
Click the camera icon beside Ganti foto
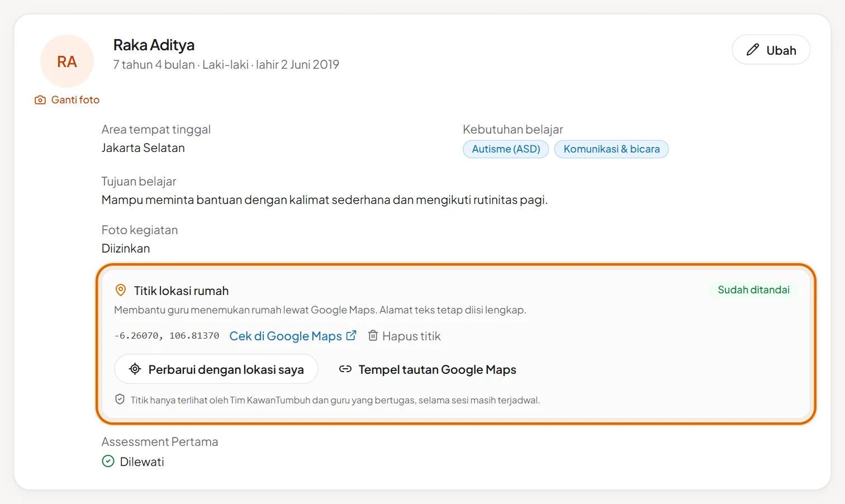click(40, 100)
